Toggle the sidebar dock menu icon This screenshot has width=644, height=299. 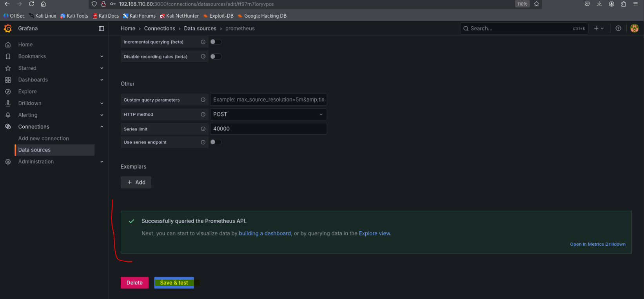pyautogui.click(x=101, y=29)
